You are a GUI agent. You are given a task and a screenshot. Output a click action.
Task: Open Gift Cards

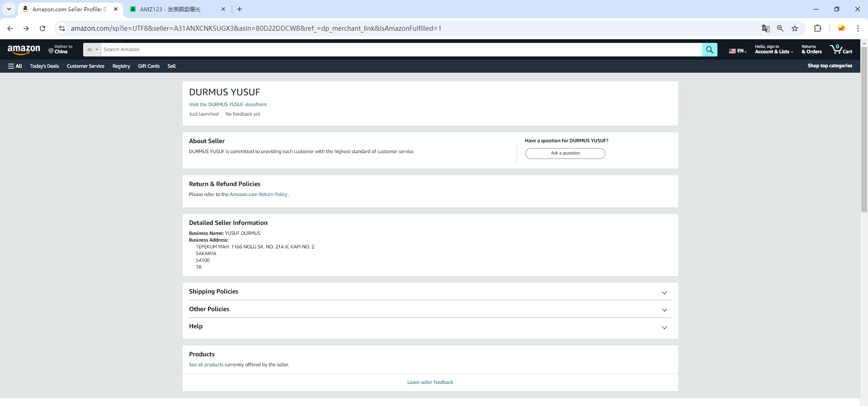click(x=149, y=66)
